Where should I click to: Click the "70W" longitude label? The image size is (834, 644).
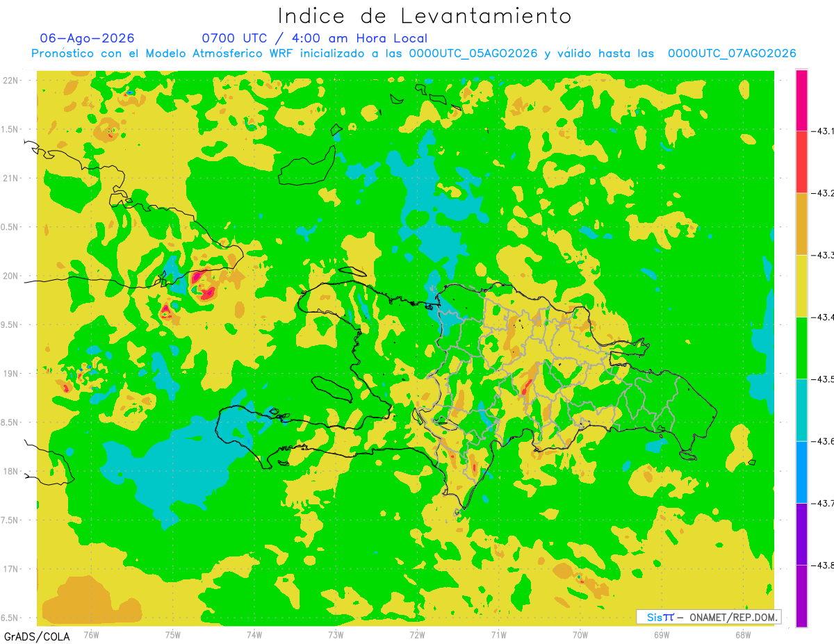click(x=580, y=634)
